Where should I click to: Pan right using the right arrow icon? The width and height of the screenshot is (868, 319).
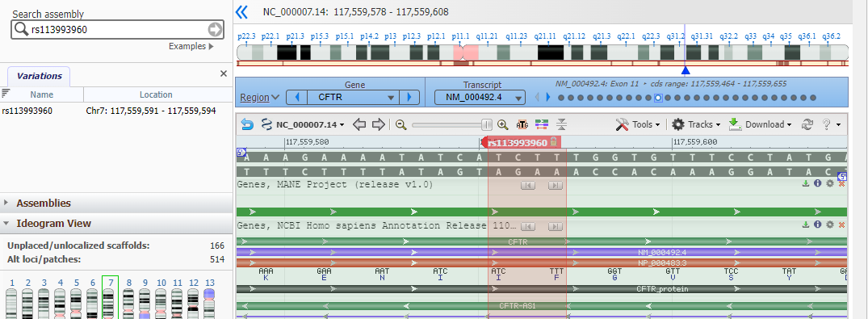(378, 124)
